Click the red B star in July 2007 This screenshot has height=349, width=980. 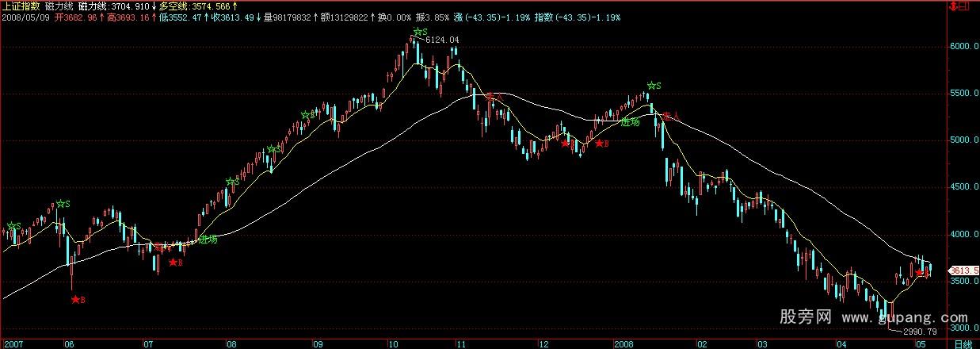pyautogui.click(x=172, y=262)
